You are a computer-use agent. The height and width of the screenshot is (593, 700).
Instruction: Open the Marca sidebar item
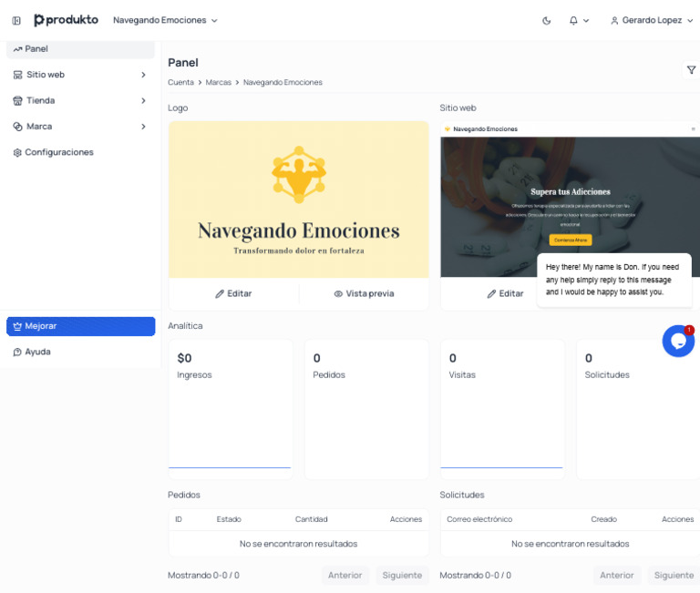(80, 127)
